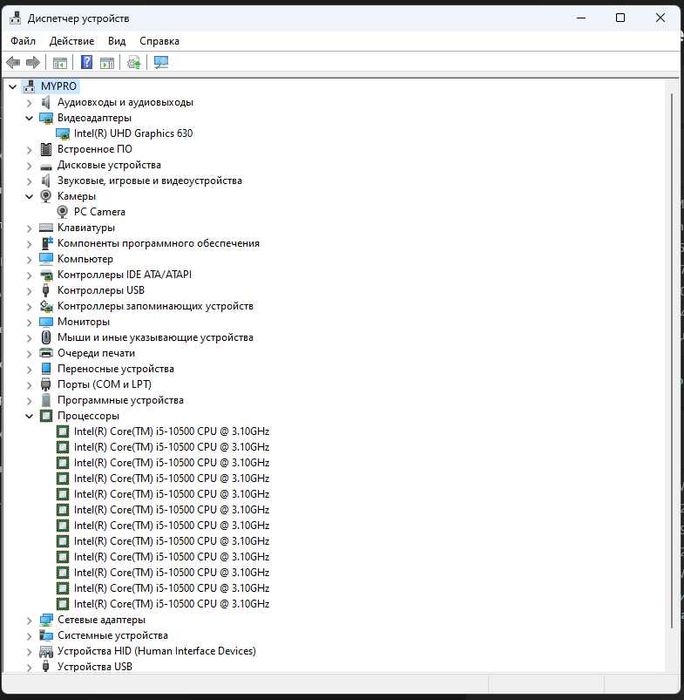Expand the Устройства USB category
Viewport: 684px width, 700px height.
pos(29,667)
